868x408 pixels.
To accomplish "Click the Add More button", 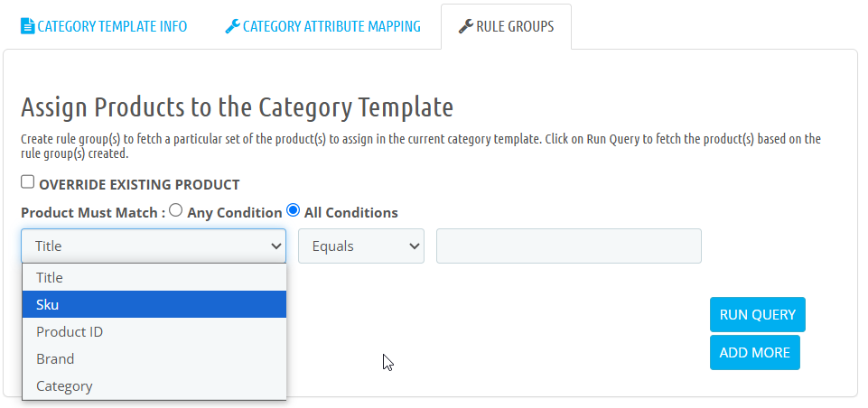I will coord(754,352).
